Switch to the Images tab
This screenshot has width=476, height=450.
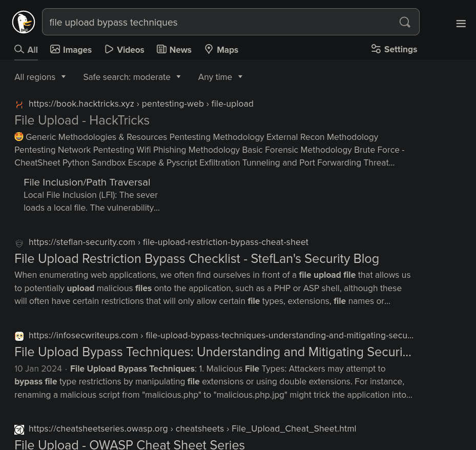tap(71, 50)
